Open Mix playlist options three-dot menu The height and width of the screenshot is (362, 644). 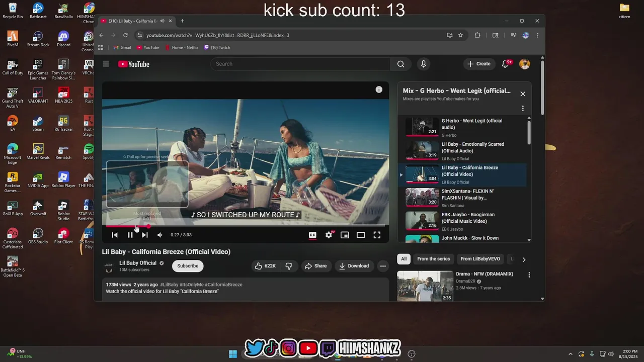pos(523,108)
